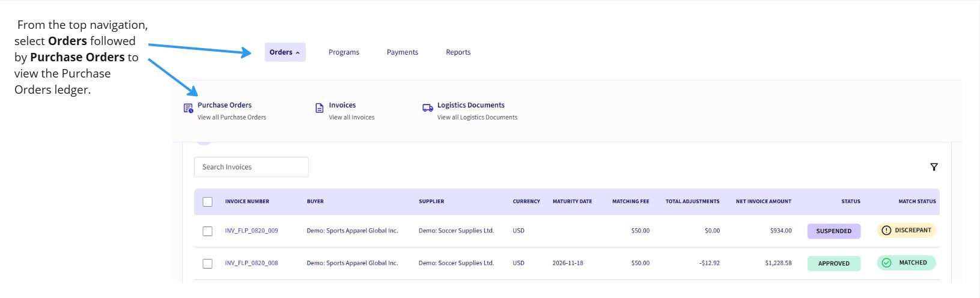Click View all Invoices subtitle
The image size is (980, 298).
352,118
